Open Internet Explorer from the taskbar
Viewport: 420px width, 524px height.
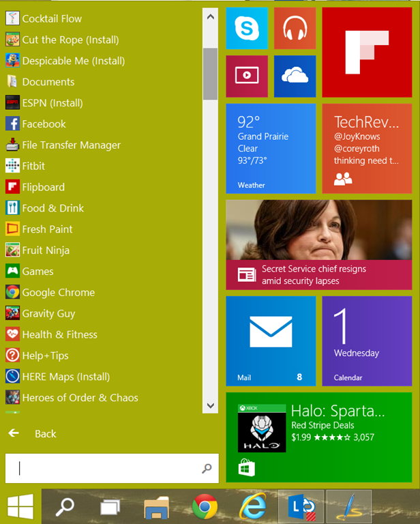253,507
